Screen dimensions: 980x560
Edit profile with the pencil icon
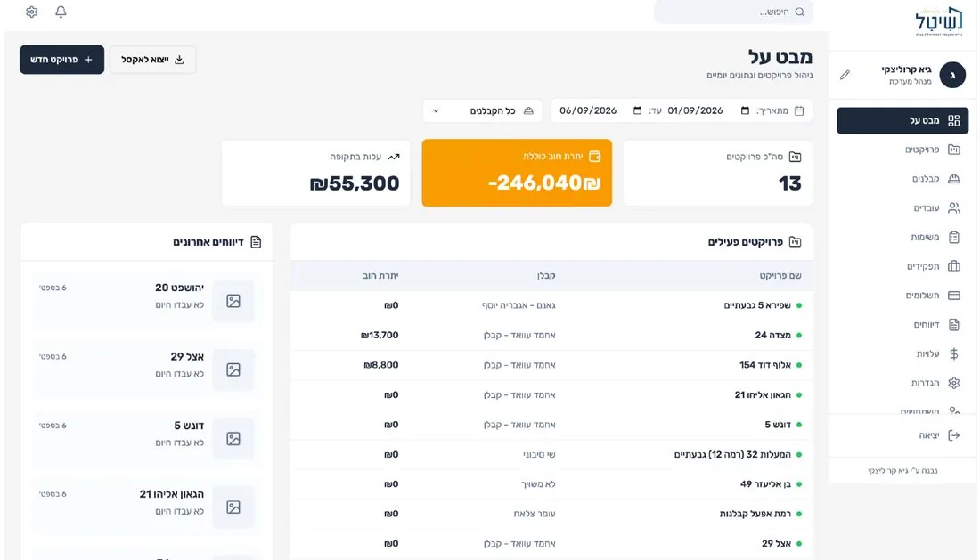(845, 75)
